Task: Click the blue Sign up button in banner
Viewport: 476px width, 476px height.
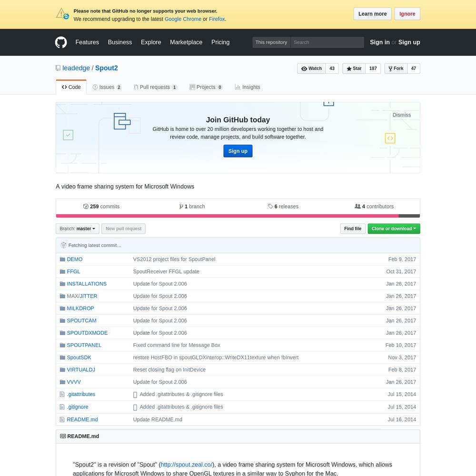Action: point(238,151)
